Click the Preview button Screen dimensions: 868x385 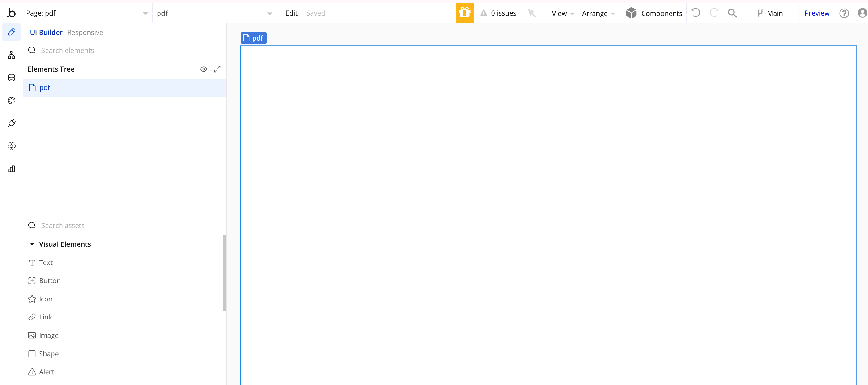tap(816, 13)
